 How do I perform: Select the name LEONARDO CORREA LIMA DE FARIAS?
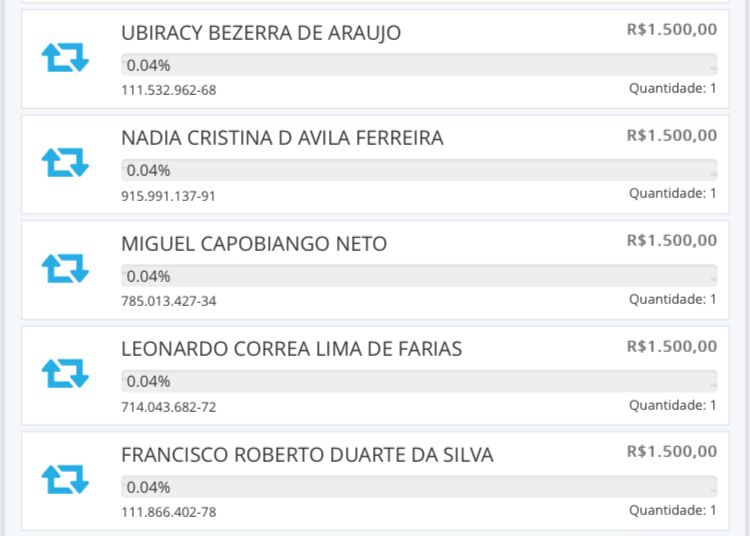[291, 349]
